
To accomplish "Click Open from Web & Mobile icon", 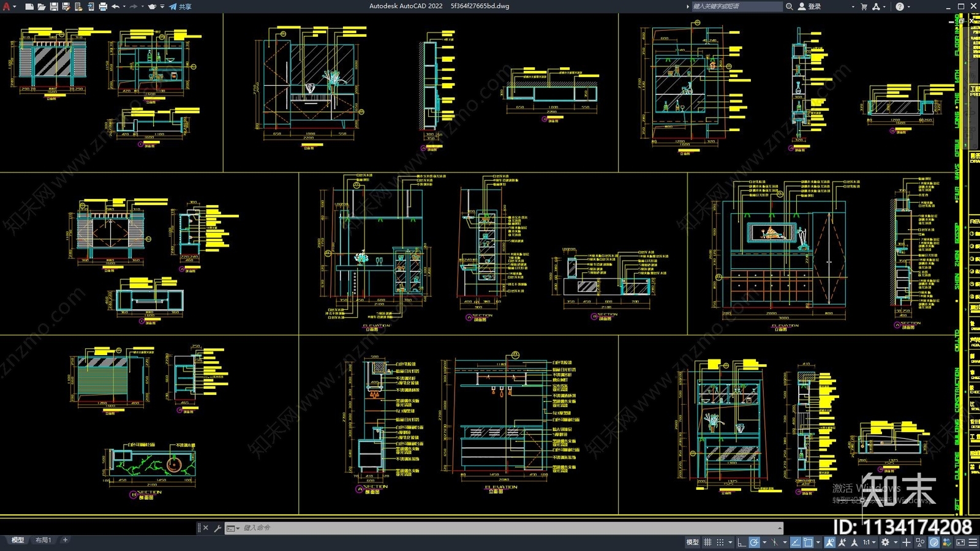I will pyautogui.click(x=78, y=6).
